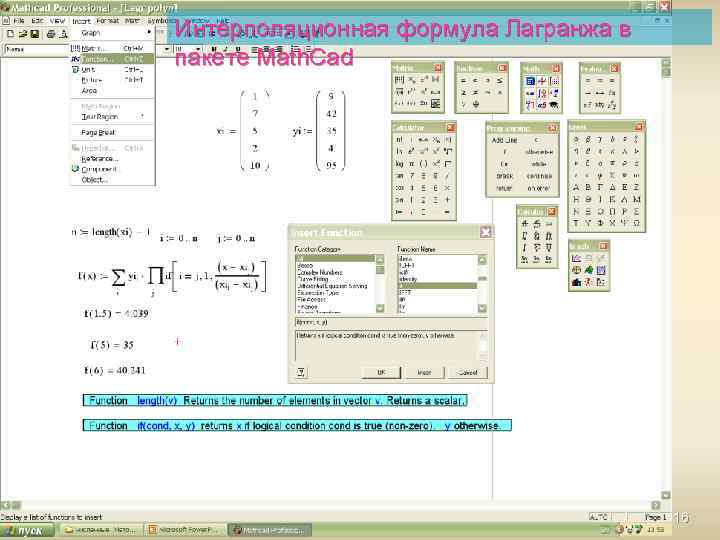Click 'continue' in Programming palette
This screenshot has width=720, height=540.
(x=539, y=176)
